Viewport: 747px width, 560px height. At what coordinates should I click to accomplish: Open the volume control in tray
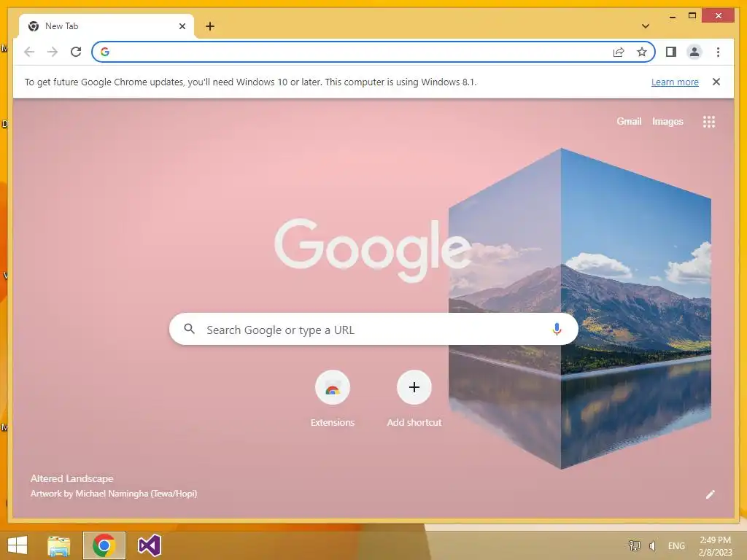pos(653,545)
